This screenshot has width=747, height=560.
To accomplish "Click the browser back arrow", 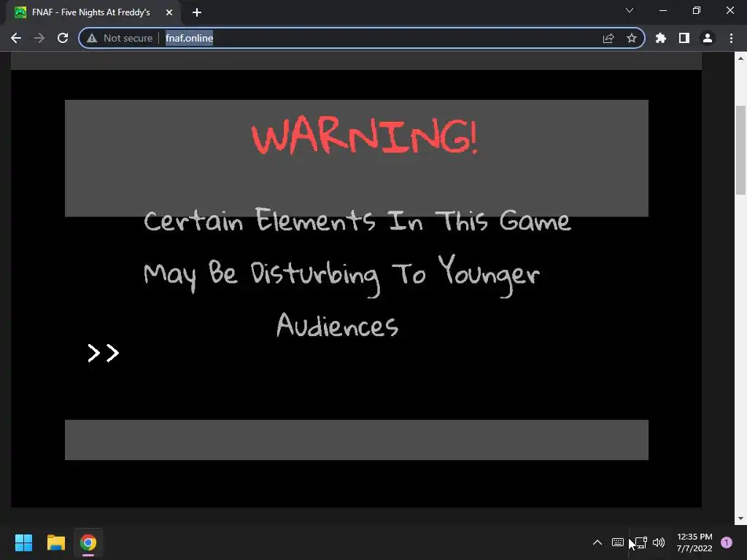I will point(16,38).
